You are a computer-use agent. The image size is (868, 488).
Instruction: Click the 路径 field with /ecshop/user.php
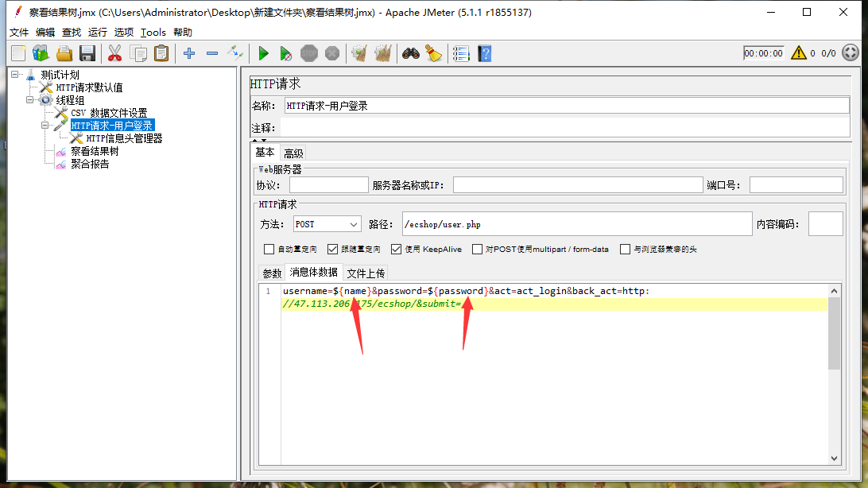point(577,224)
